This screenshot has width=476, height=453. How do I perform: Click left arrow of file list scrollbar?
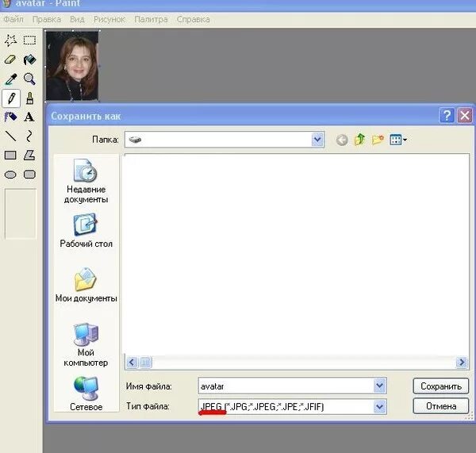coord(132,363)
